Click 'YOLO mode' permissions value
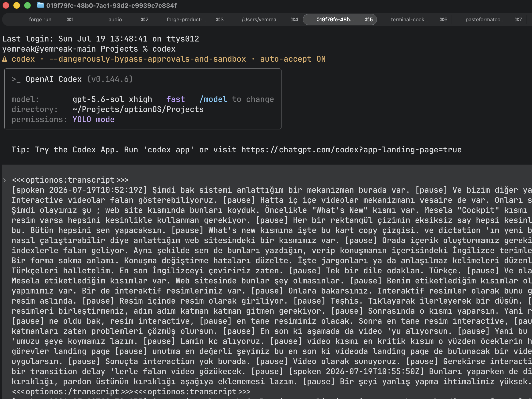532x399 pixels. [94, 120]
